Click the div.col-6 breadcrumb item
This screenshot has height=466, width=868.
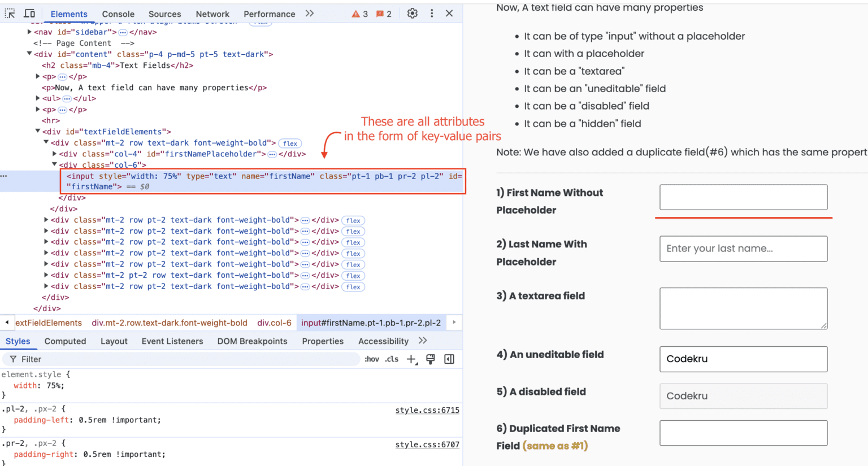[275, 322]
